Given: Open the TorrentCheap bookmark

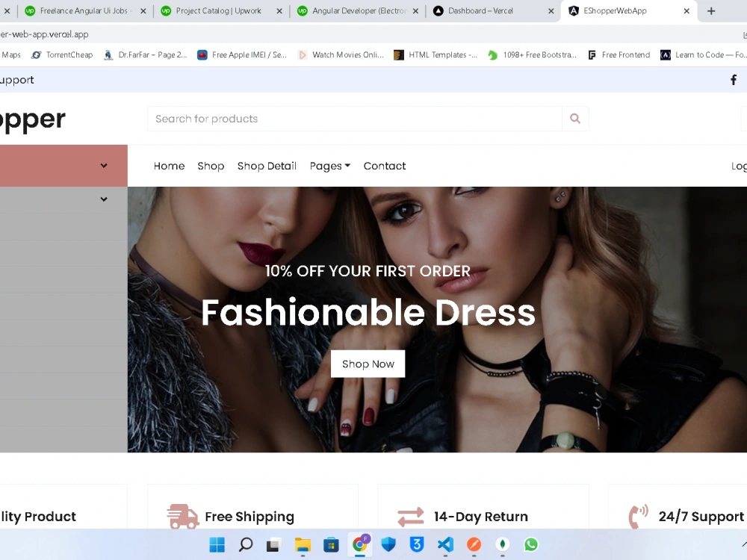Looking at the screenshot, I should (63, 55).
